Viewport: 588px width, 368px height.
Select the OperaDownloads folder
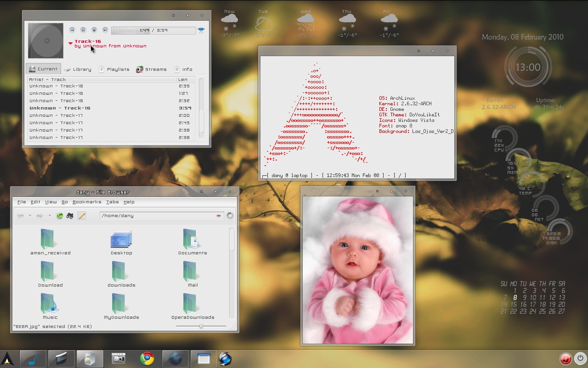(x=192, y=306)
